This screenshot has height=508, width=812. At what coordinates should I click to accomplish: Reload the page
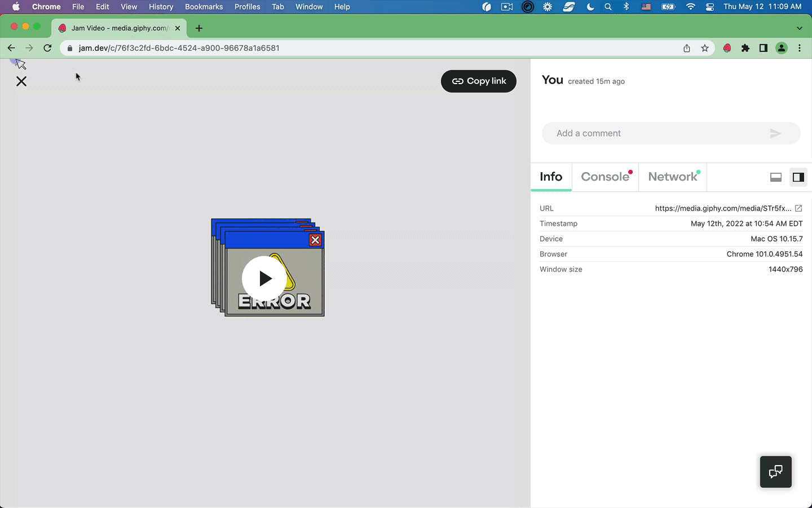(x=48, y=48)
